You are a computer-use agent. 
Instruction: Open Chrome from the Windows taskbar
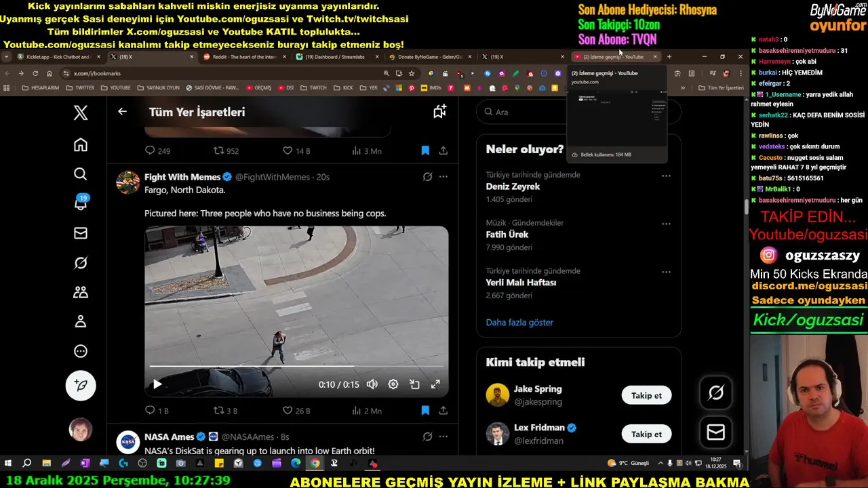pyautogui.click(x=315, y=464)
